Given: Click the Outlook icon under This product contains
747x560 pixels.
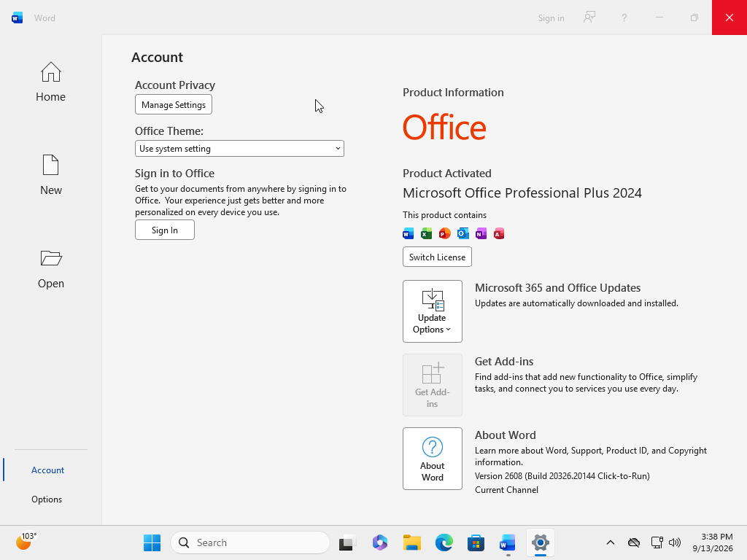Looking at the screenshot, I should 462,233.
